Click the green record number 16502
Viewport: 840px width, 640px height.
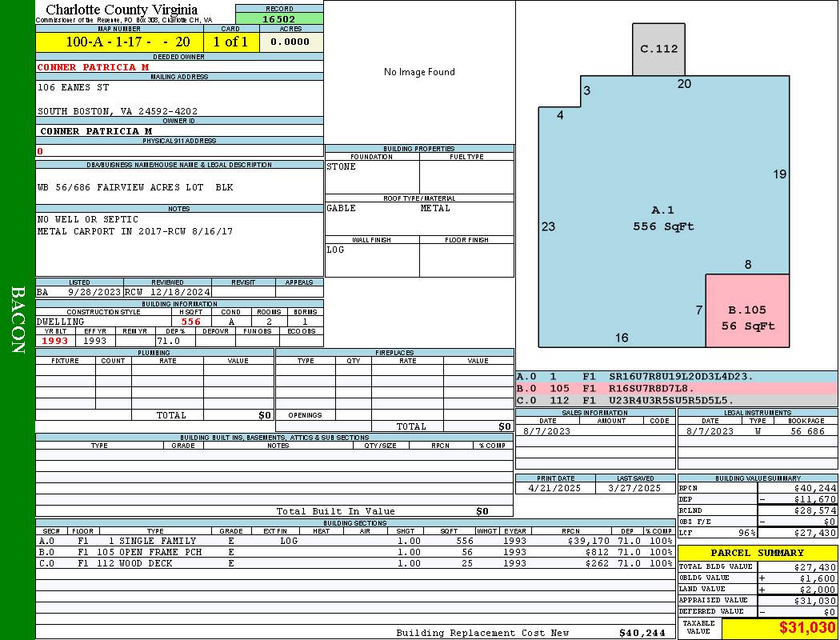(x=279, y=19)
